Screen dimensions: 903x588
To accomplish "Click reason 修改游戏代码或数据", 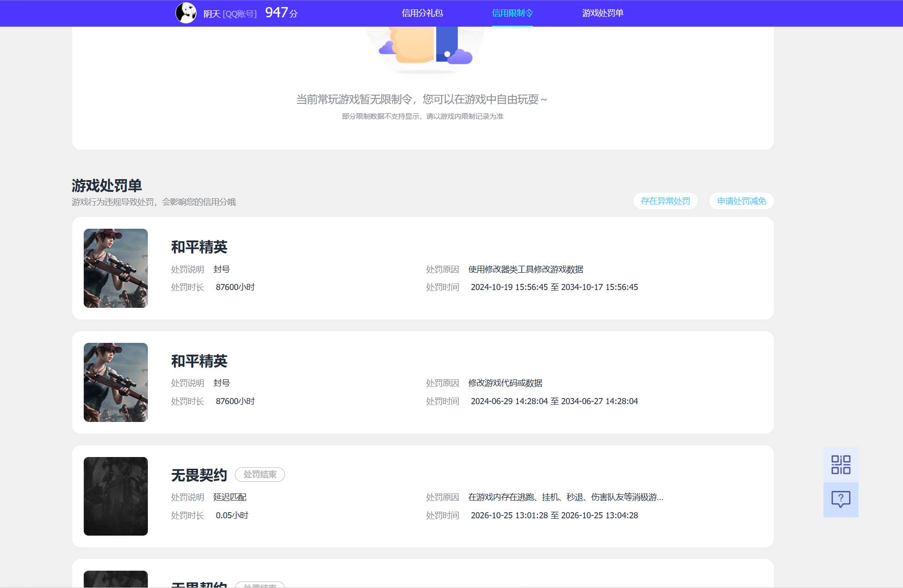I will 505,383.
